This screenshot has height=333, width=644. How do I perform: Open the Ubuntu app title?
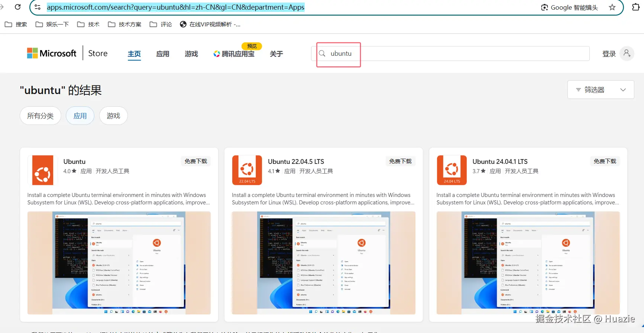coord(74,162)
